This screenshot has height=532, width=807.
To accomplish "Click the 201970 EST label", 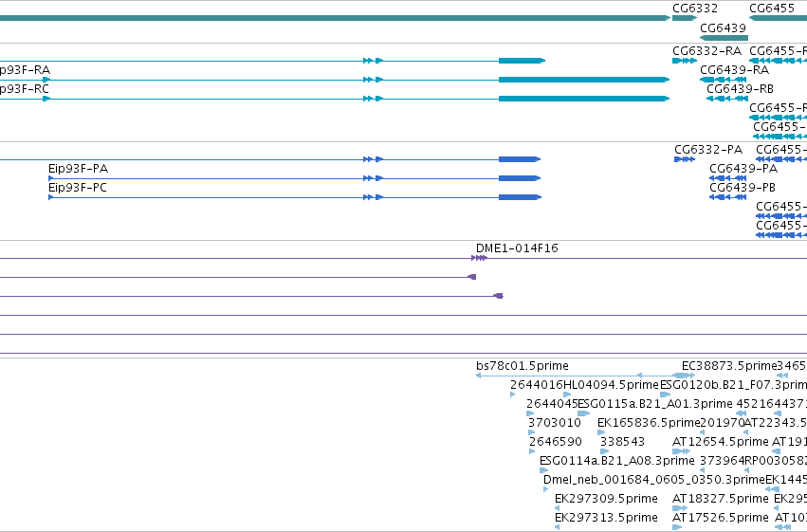I will [723, 423].
